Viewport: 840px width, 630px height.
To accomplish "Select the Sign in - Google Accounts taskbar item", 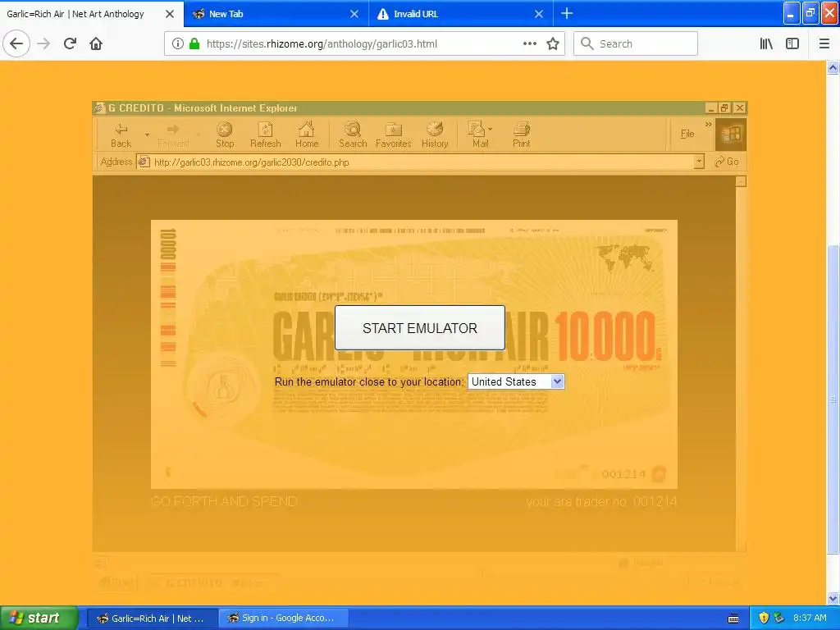I will point(283,619).
